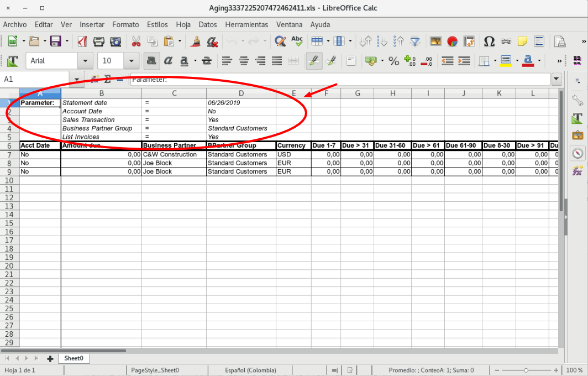588x376 pixels.
Task: Click the Export as PDF icon
Action: [82, 41]
